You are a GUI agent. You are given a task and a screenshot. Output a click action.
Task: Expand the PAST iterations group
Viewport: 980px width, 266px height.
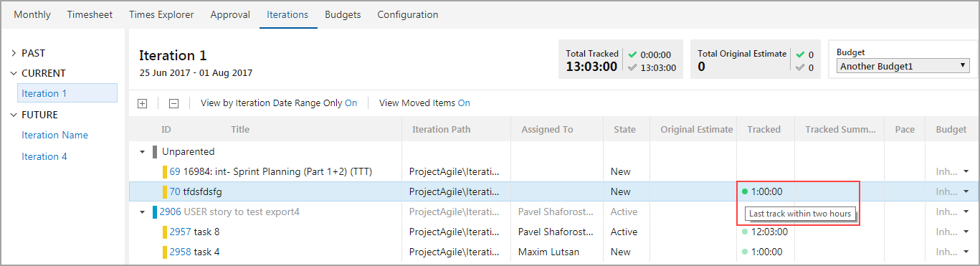coord(14,53)
